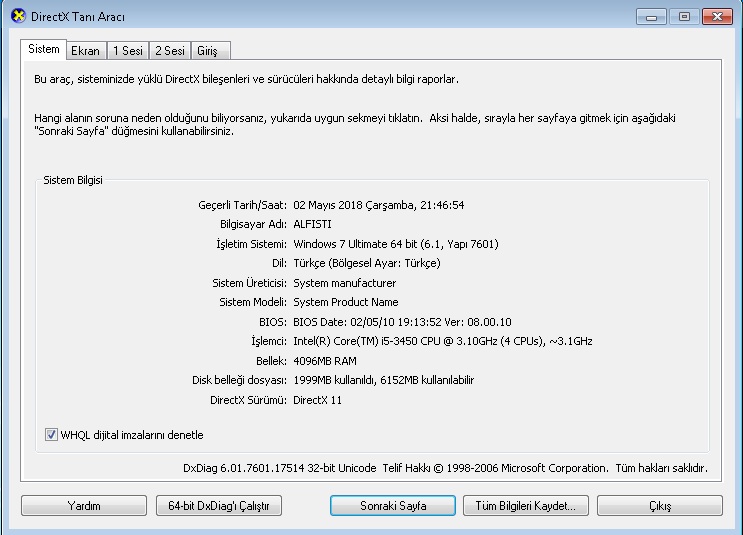The height and width of the screenshot is (535, 743).
Task: Open the Giriş tab
Action: [x=208, y=51]
